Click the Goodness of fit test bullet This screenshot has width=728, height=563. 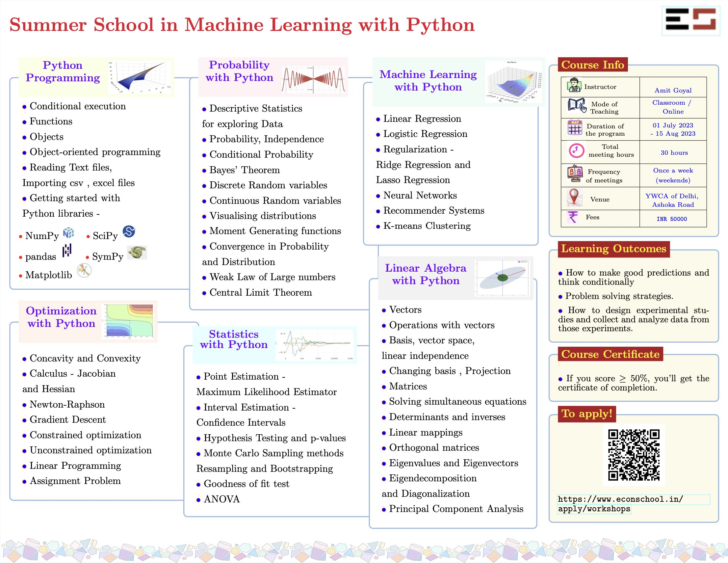coord(243,484)
